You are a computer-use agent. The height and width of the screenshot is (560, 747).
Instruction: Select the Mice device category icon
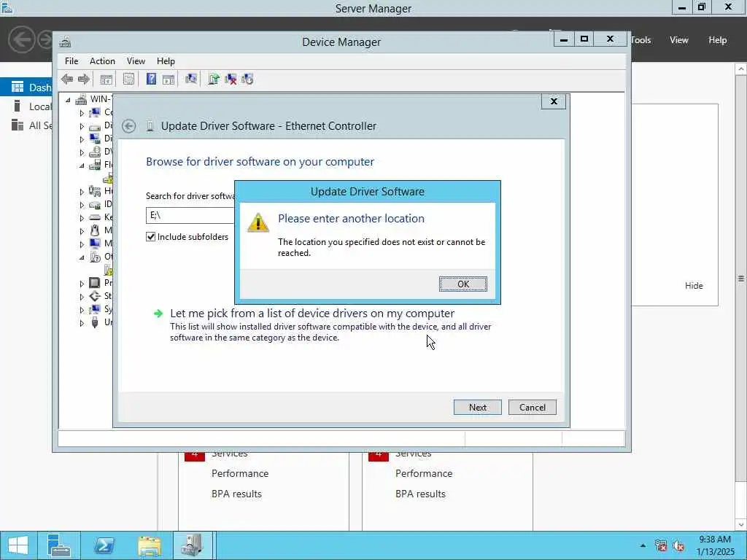tap(95, 230)
